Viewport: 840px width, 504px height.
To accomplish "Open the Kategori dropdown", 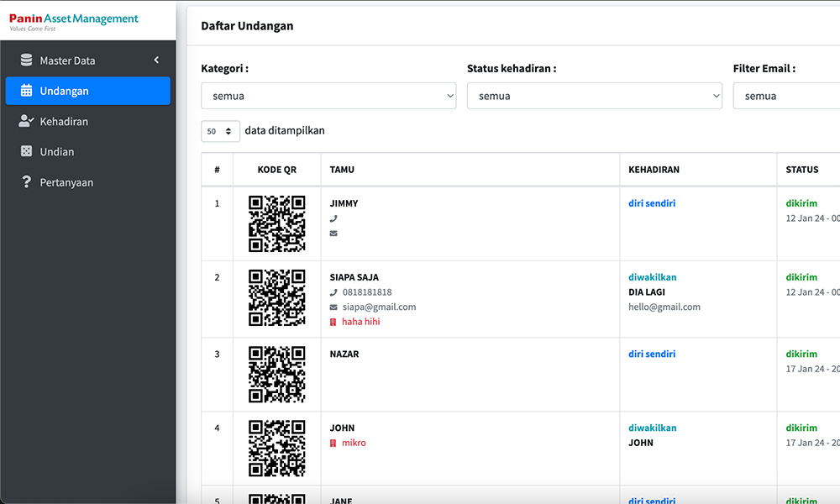I will [x=328, y=96].
